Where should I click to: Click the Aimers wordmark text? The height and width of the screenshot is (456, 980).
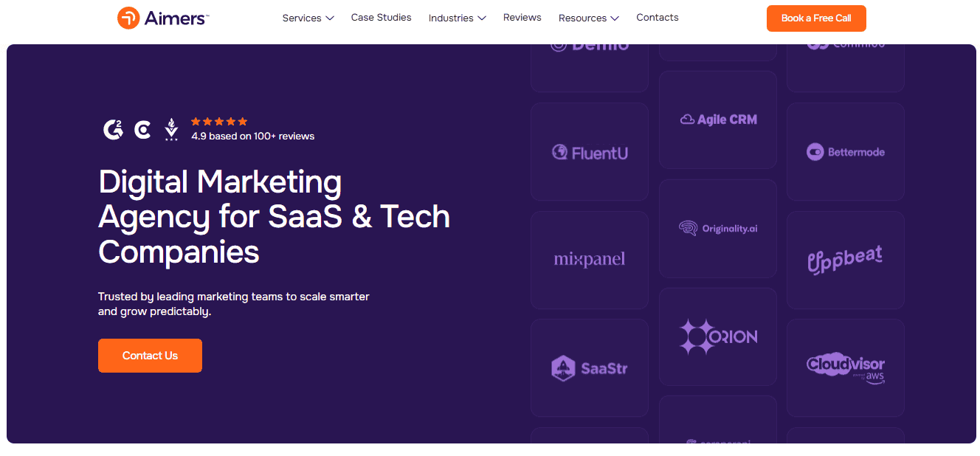(x=177, y=18)
